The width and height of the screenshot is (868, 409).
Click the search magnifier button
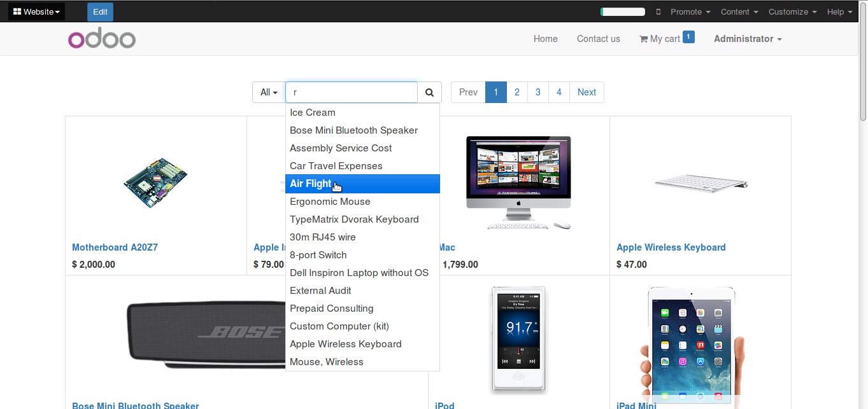click(x=430, y=92)
